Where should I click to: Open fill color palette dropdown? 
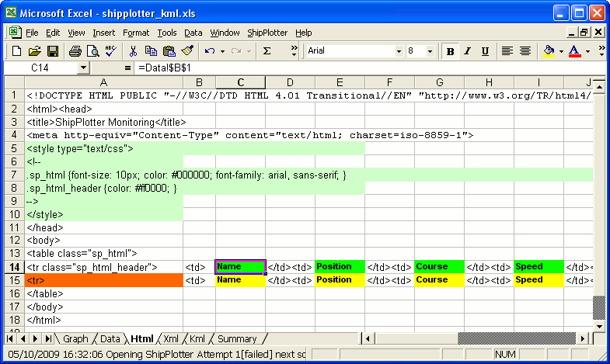point(561,51)
